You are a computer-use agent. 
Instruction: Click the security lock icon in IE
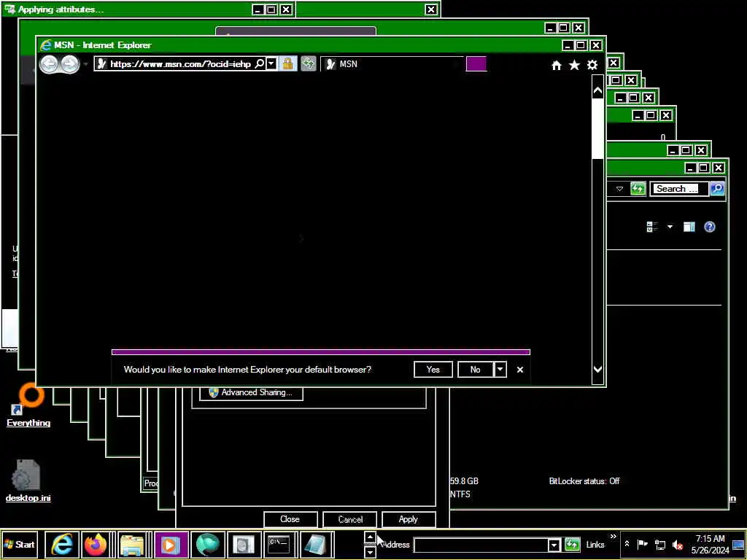pos(287,64)
